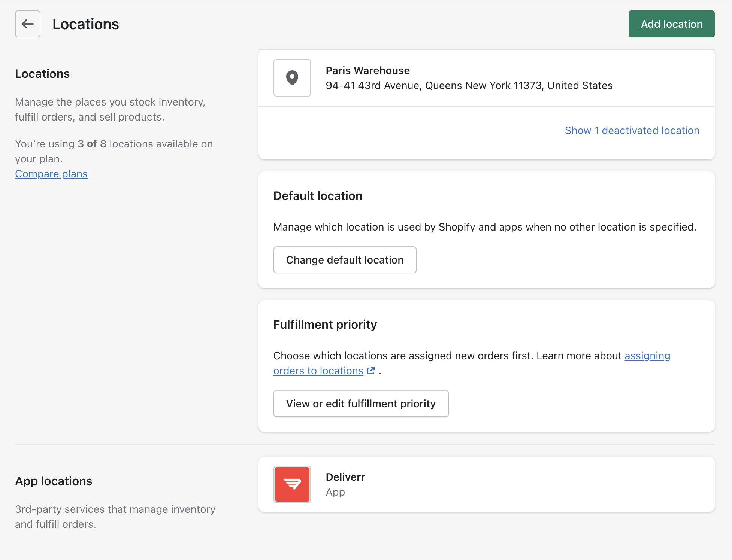The image size is (732, 560).
Task: Open the Paris Warehouse location
Action: [x=486, y=78]
